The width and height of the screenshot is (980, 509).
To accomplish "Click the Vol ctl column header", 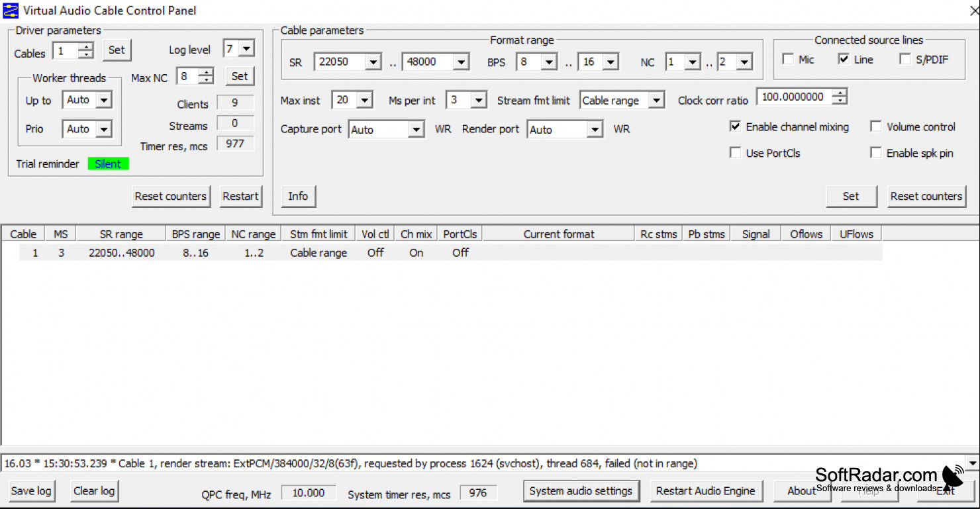I will [x=375, y=234].
